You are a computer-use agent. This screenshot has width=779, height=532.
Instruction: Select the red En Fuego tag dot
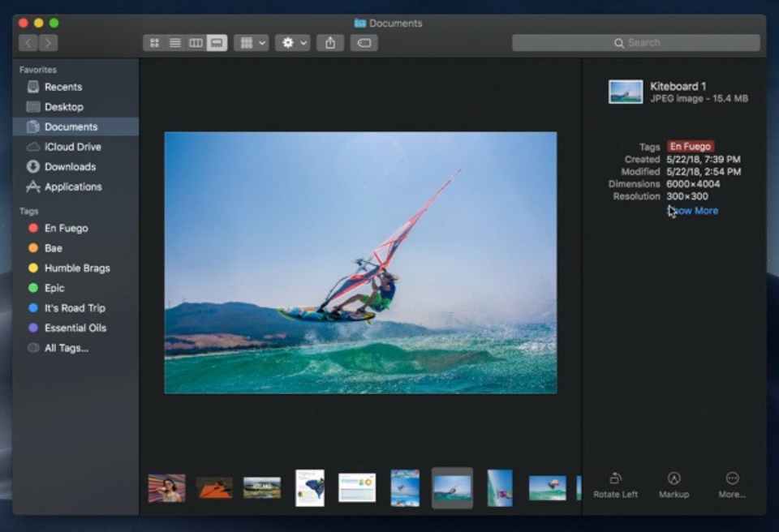click(x=33, y=228)
